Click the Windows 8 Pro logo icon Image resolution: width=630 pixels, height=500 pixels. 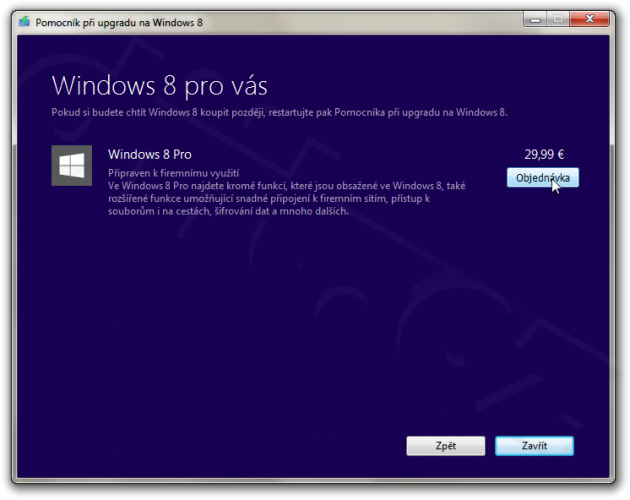[x=72, y=166]
